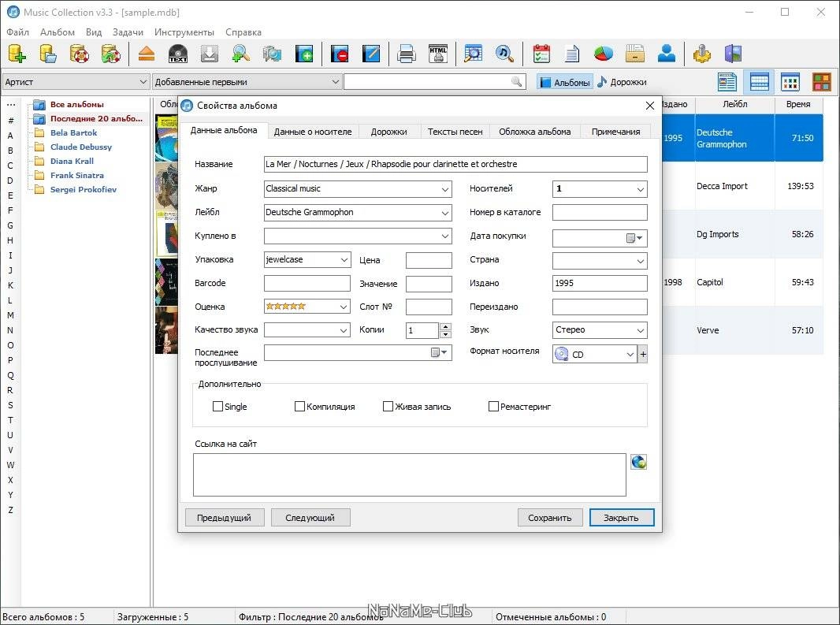Switch to small thumbnails view icon

[x=790, y=82]
